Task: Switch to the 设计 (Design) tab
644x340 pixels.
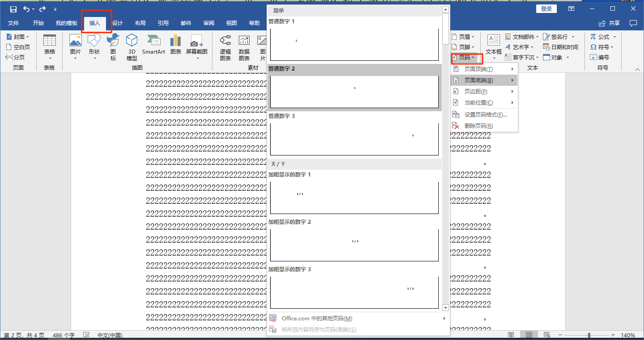Action: (118, 23)
